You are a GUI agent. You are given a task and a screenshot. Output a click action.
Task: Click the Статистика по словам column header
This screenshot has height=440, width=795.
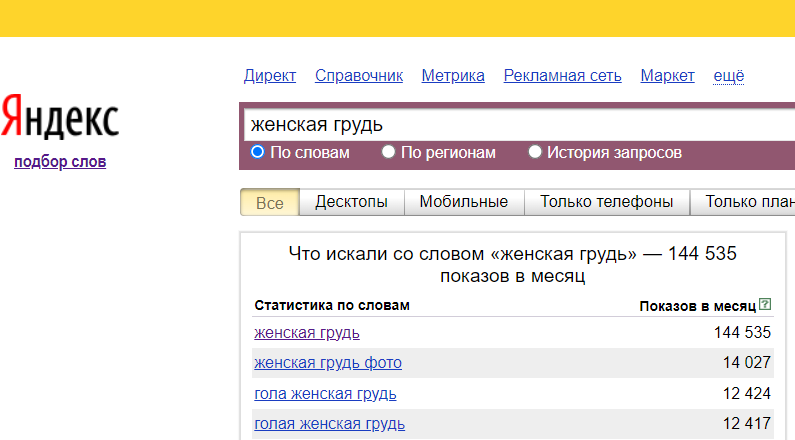(332, 306)
